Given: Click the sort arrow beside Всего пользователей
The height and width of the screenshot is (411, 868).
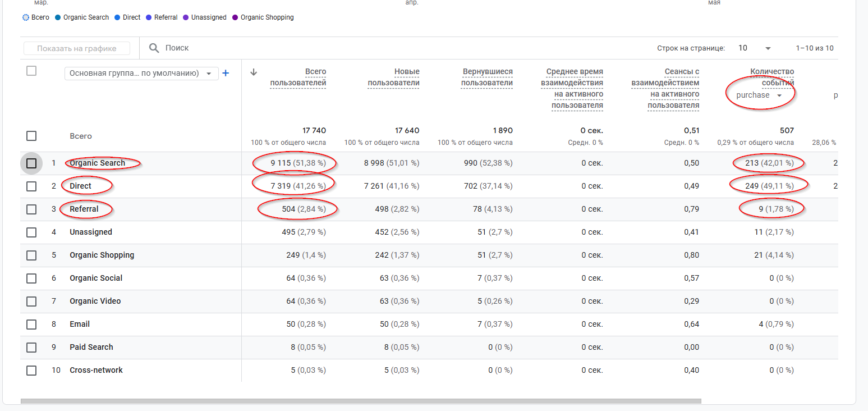Looking at the screenshot, I should [x=254, y=72].
